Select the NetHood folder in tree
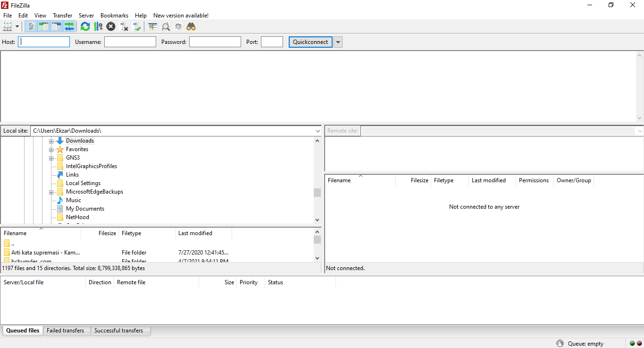644x348 pixels. tap(77, 217)
